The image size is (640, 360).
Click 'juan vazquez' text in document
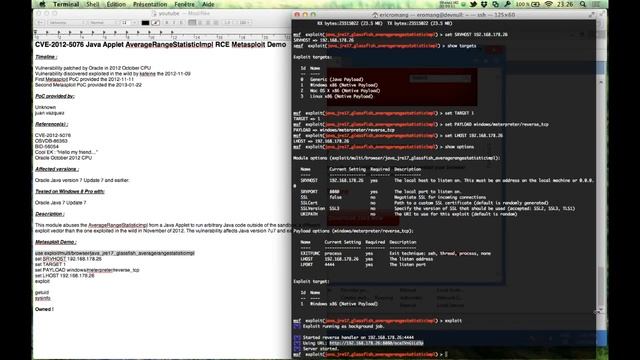(49, 113)
